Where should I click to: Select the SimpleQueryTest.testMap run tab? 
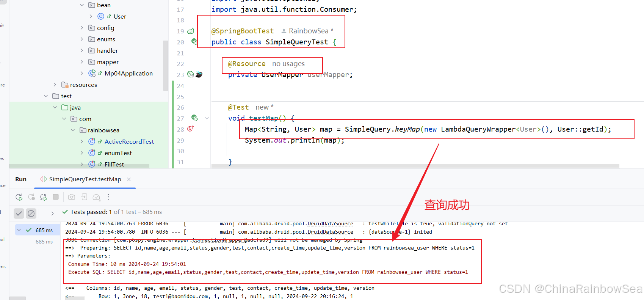pyautogui.click(x=85, y=179)
